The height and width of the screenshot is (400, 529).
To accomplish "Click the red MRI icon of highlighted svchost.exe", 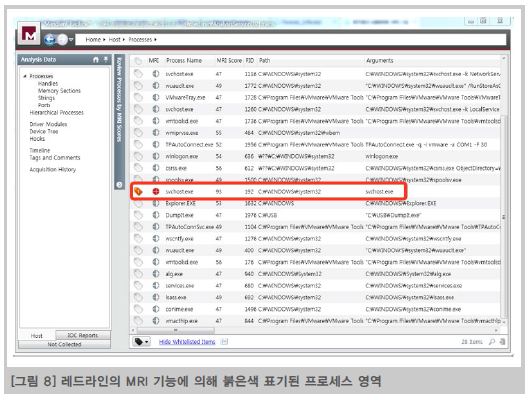I will point(156,192).
